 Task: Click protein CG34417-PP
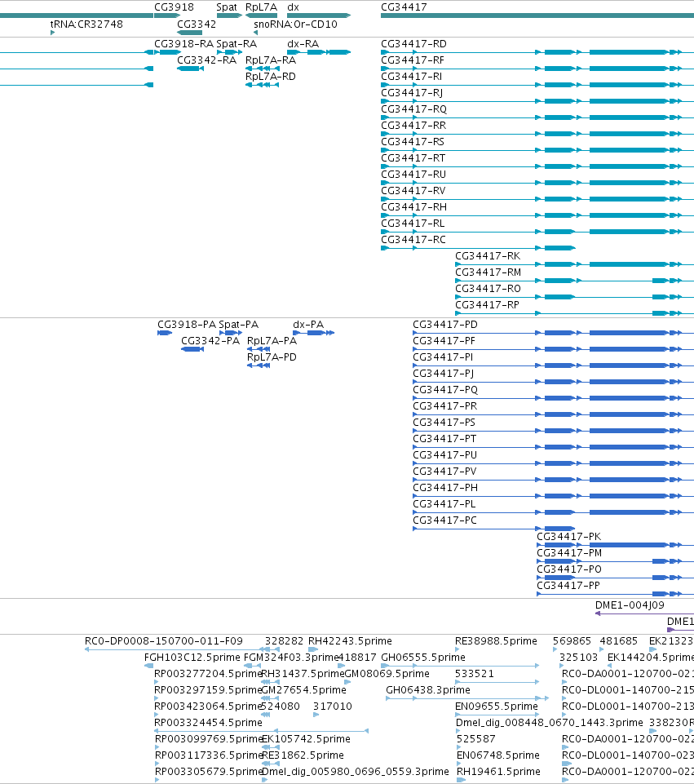pos(568,586)
